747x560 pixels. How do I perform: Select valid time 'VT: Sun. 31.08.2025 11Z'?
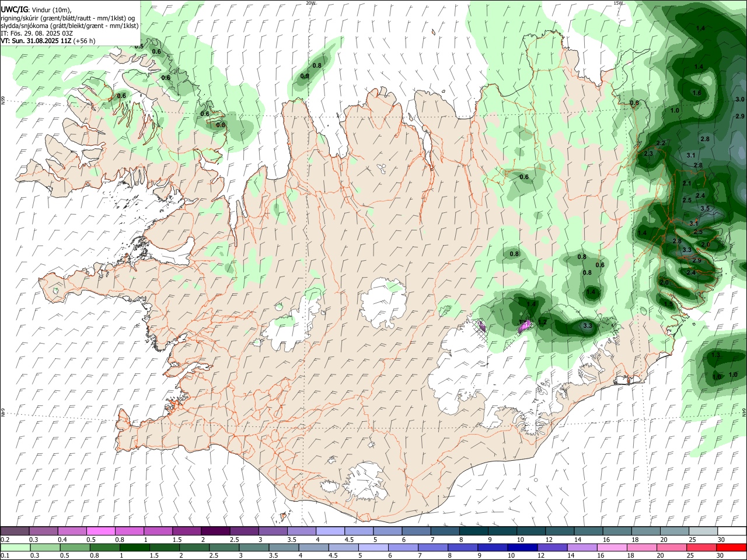[36, 41]
